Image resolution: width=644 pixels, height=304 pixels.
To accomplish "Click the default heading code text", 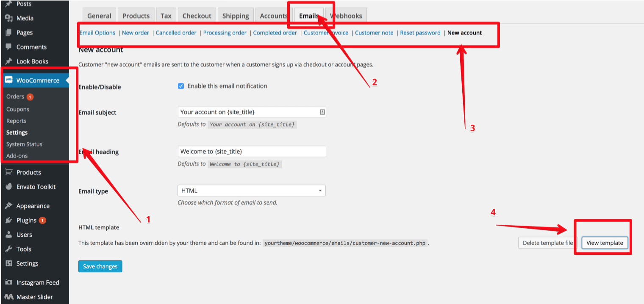I will (244, 164).
